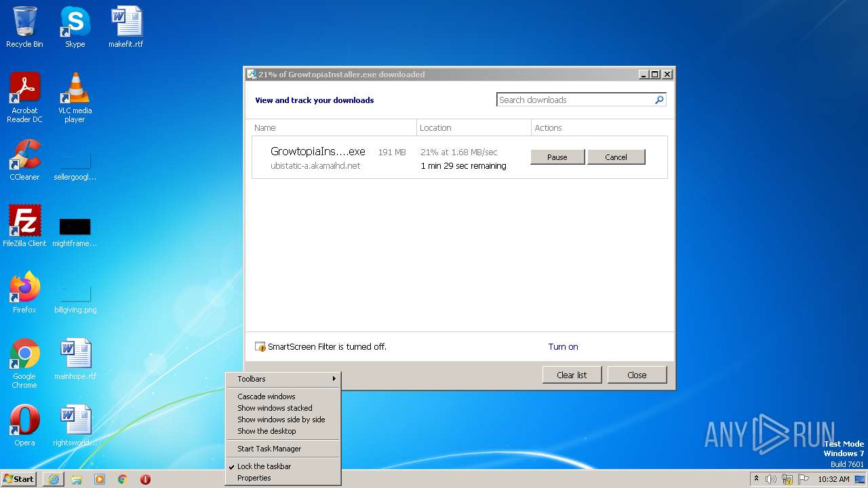Click the Action Center flag tray icon

coord(804,479)
